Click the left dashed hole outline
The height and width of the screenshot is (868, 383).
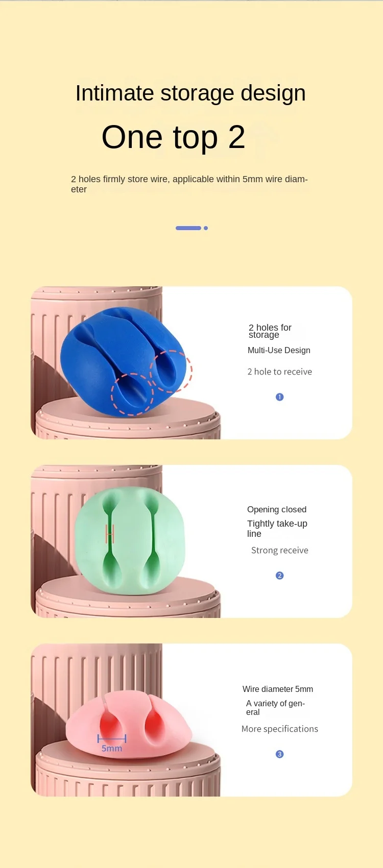click(x=132, y=394)
